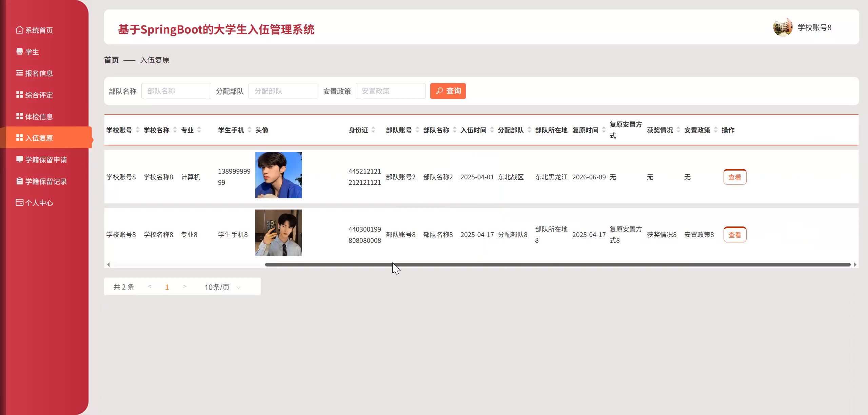Click the monitor icon beside 学籍保留申请

click(x=19, y=159)
